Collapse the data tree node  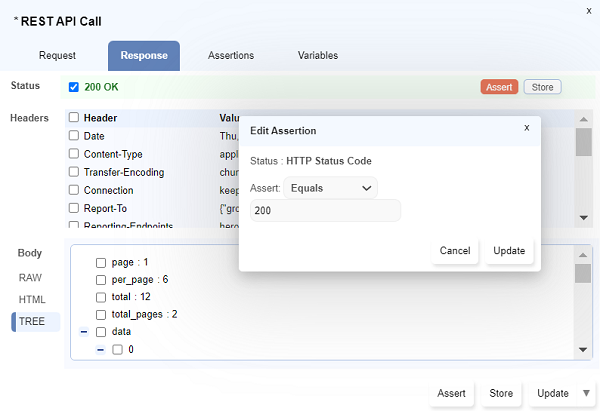84,331
